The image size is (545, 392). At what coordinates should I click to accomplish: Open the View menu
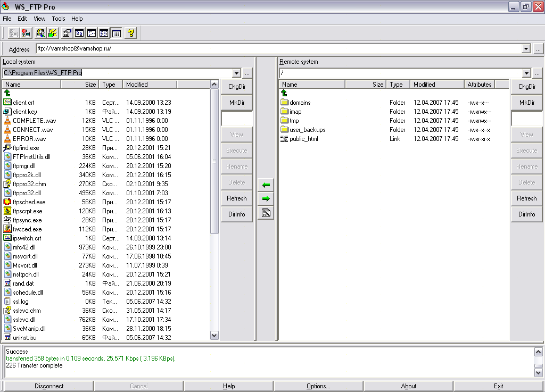[x=39, y=19]
